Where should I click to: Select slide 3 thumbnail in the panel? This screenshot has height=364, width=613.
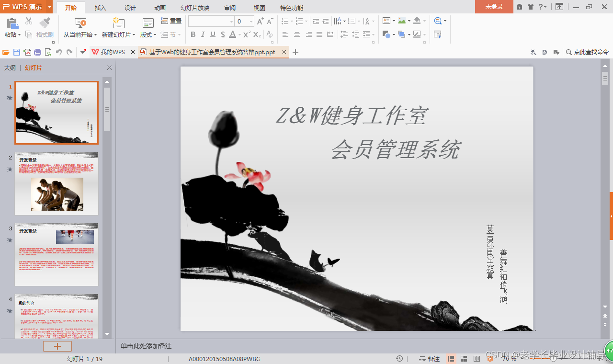56,254
